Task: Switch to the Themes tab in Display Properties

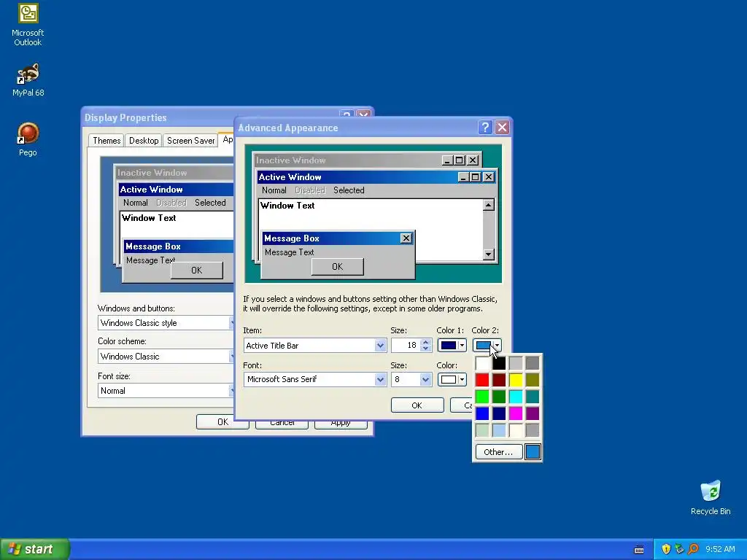Action: 107,141
